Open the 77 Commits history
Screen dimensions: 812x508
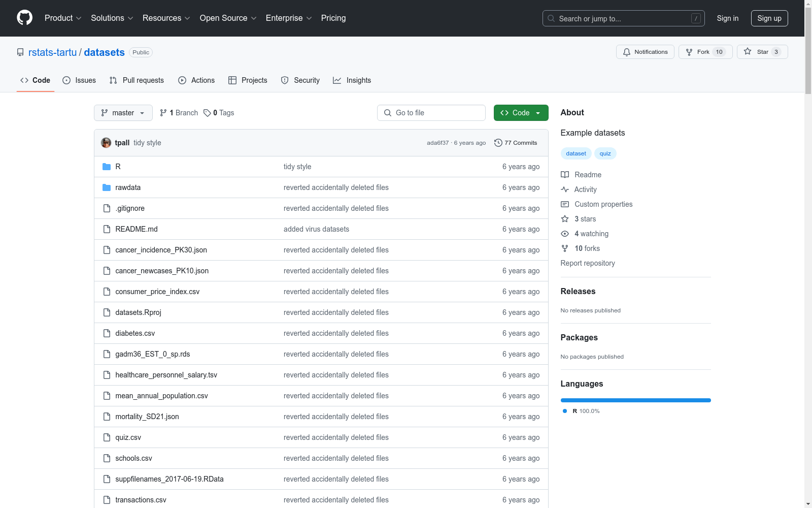[x=516, y=143]
